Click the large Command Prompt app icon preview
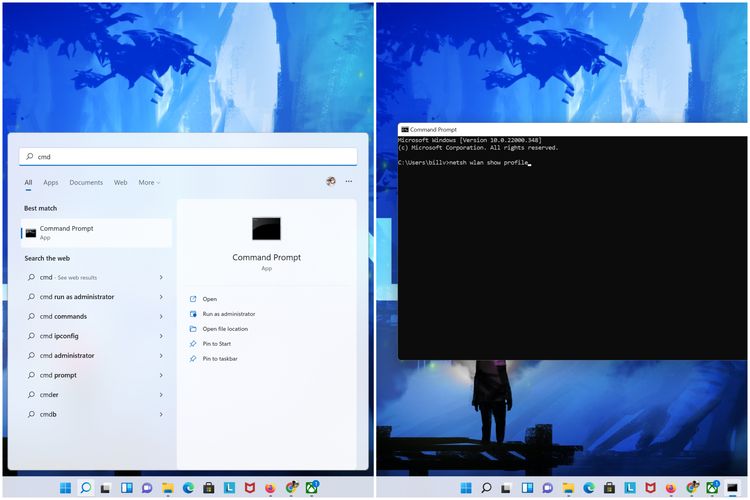 (266, 229)
